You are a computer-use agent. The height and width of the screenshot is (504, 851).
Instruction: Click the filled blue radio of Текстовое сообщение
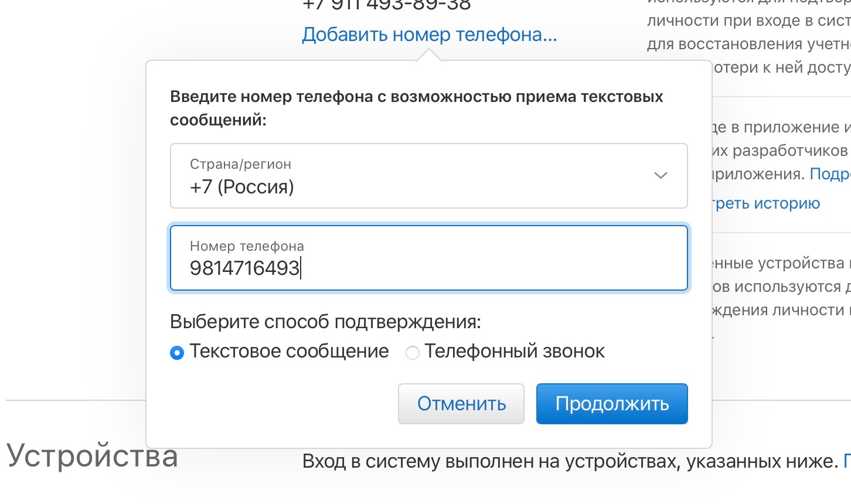point(176,352)
